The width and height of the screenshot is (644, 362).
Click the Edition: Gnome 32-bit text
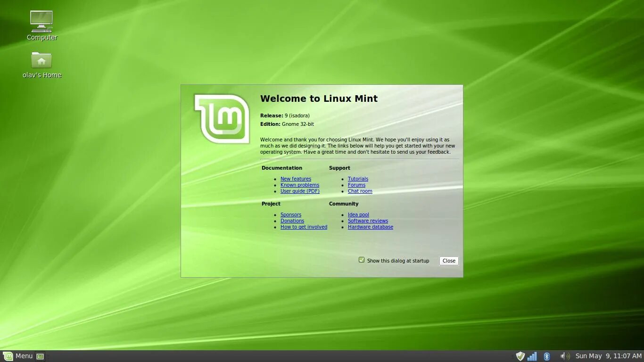click(x=287, y=124)
